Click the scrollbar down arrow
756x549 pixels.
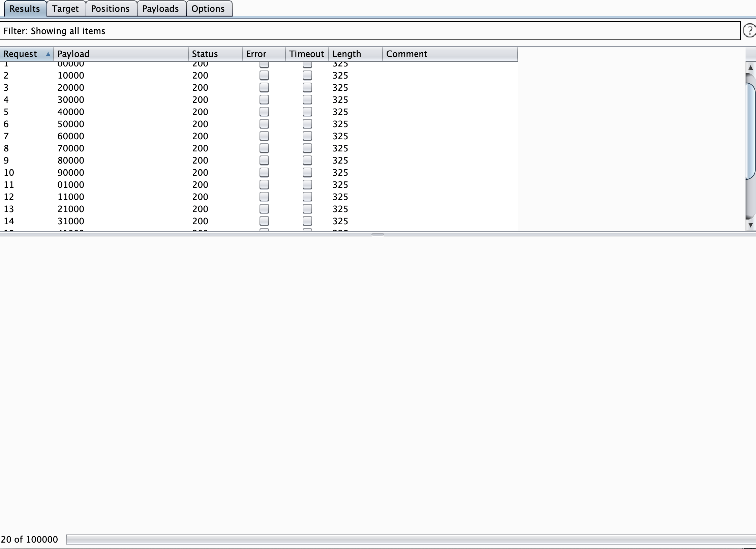(750, 225)
